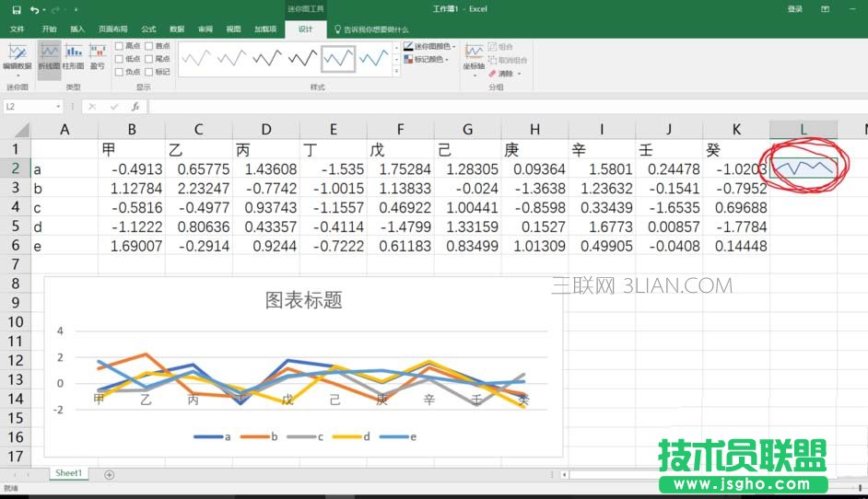Enable the 高点 (High Point) checkbox
The width and height of the screenshot is (868, 499).
(119, 46)
